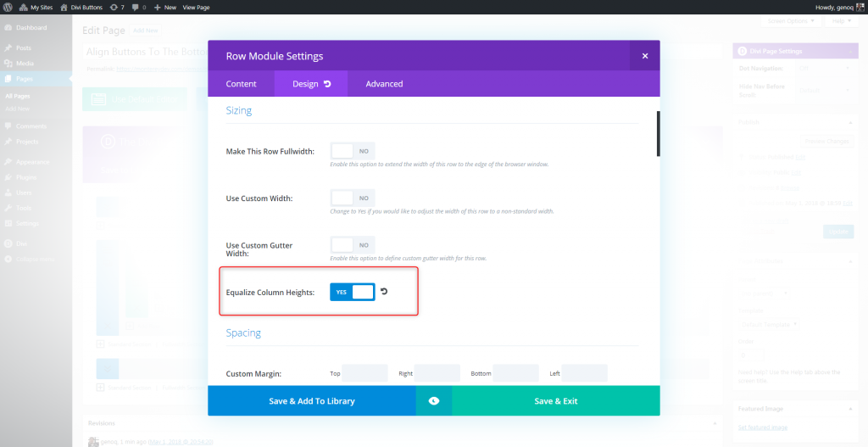Expand the Screen Options dropdown
Screen dimensions: 868x447
click(x=791, y=21)
